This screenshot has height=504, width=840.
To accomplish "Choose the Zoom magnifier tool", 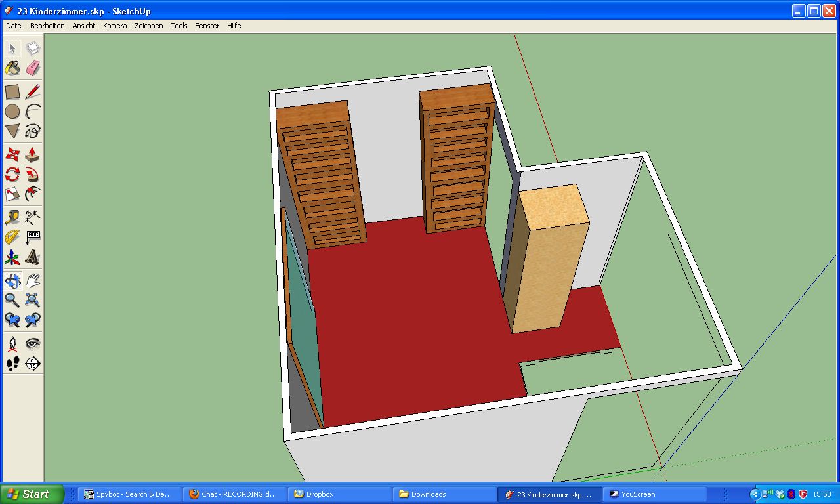I will pos(12,301).
